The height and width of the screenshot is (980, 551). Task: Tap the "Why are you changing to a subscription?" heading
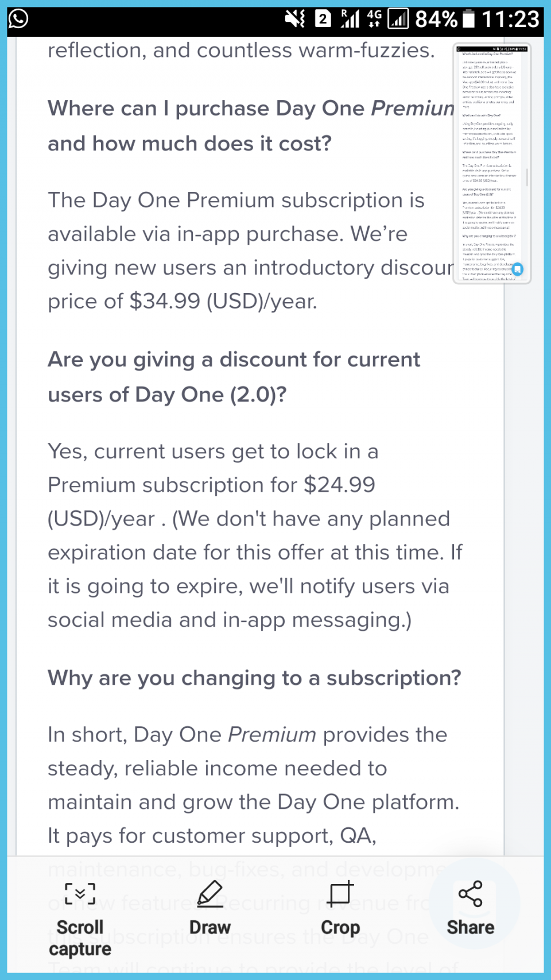[254, 678]
